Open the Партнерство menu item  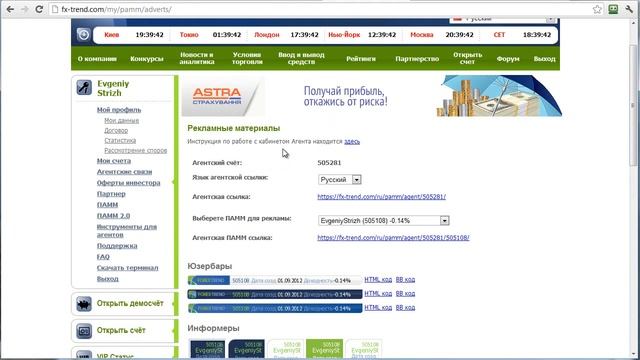pos(417,59)
